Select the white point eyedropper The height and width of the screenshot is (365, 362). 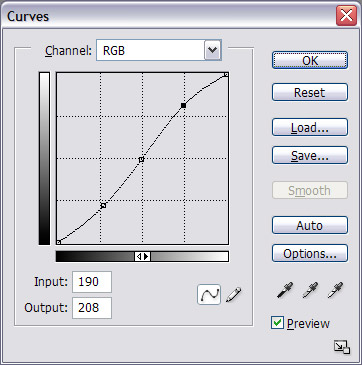[335, 290]
